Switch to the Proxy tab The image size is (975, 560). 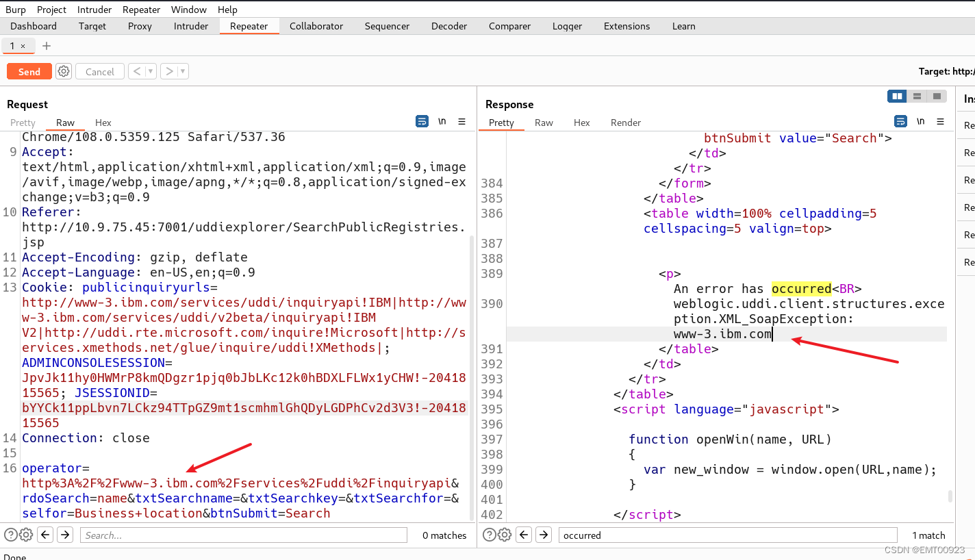point(140,26)
